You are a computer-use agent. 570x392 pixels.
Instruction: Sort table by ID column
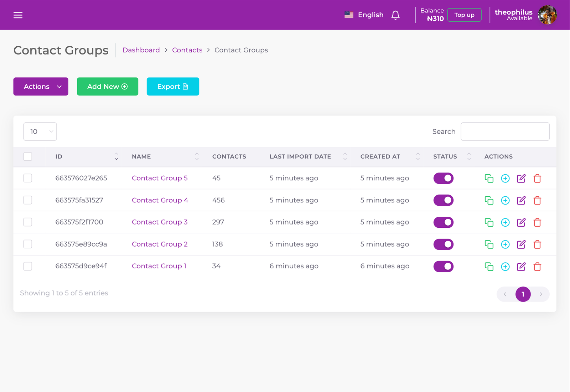click(116, 156)
